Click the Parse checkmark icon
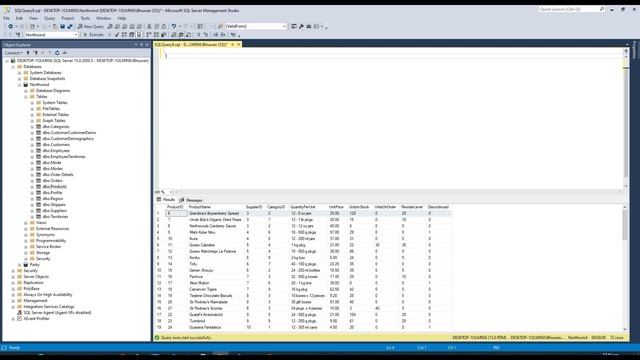The width and height of the screenshot is (640, 360). pos(117,35)
